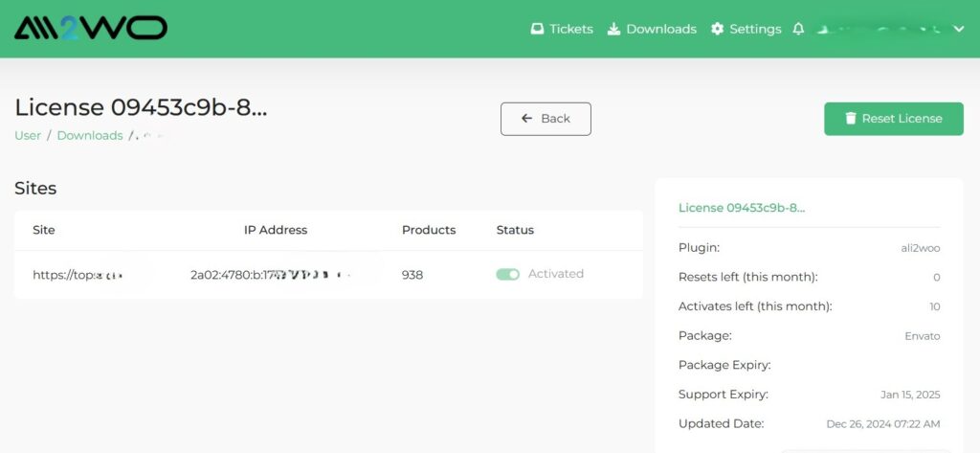980x453 pixels.
Task: Go to User in the breadcrumb
Action: click(x=28, y=135)
